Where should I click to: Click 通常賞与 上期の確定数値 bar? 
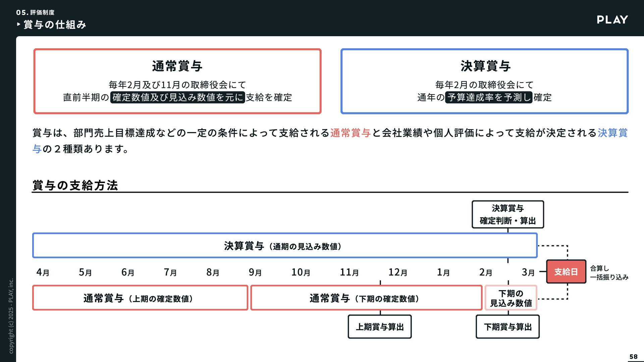(140, 298)
